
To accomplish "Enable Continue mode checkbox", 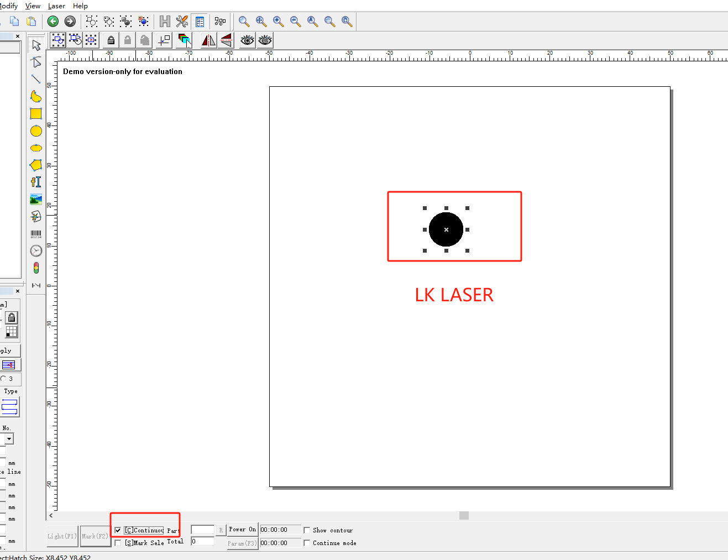I will 307,543.
